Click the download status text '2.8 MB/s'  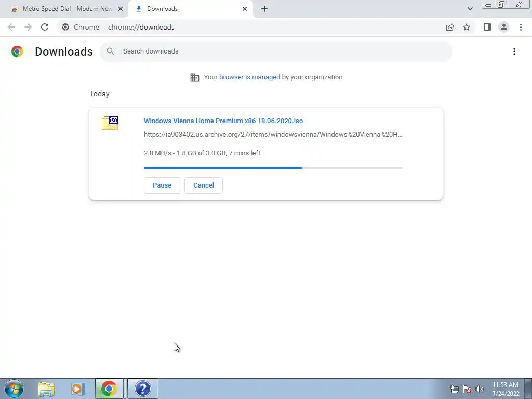[x=202, y=153]
